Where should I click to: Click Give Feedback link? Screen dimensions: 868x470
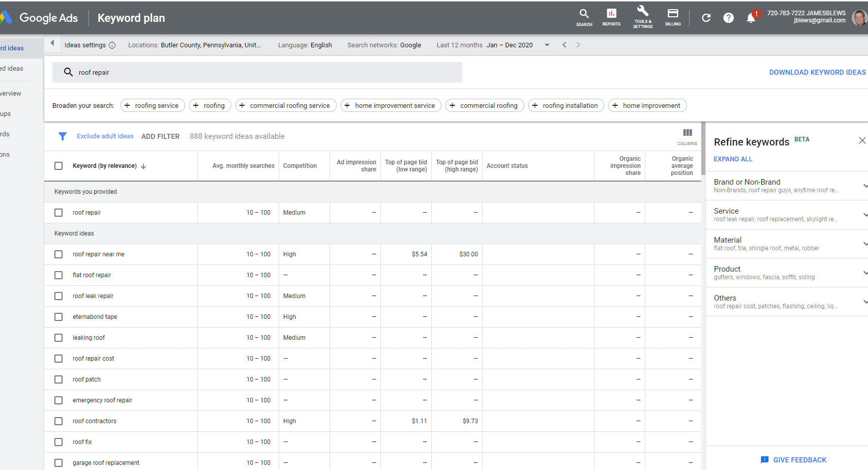[800, 460]
